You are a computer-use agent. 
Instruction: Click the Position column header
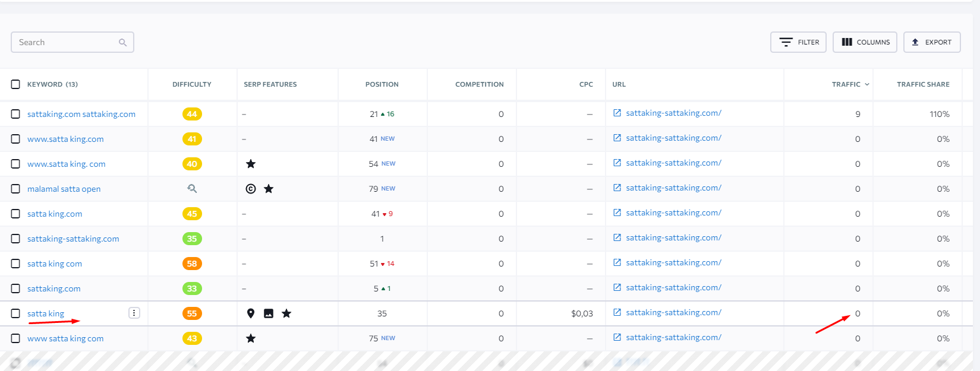pos(382,84)
